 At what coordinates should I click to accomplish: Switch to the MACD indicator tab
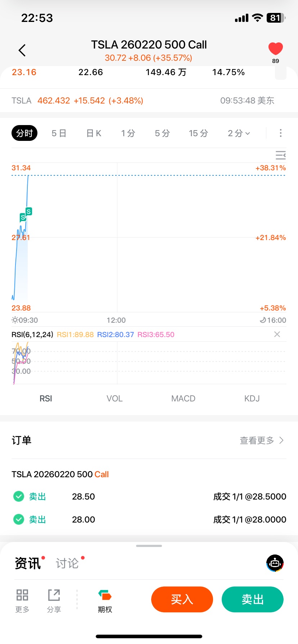[183, 399]
